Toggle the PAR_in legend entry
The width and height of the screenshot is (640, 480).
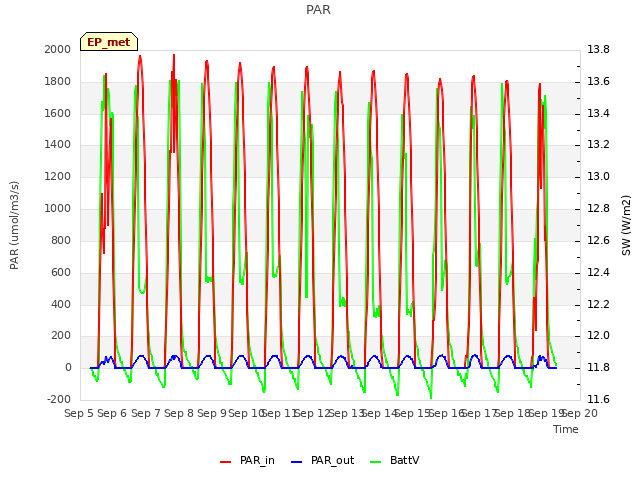[x=247, y=460]
